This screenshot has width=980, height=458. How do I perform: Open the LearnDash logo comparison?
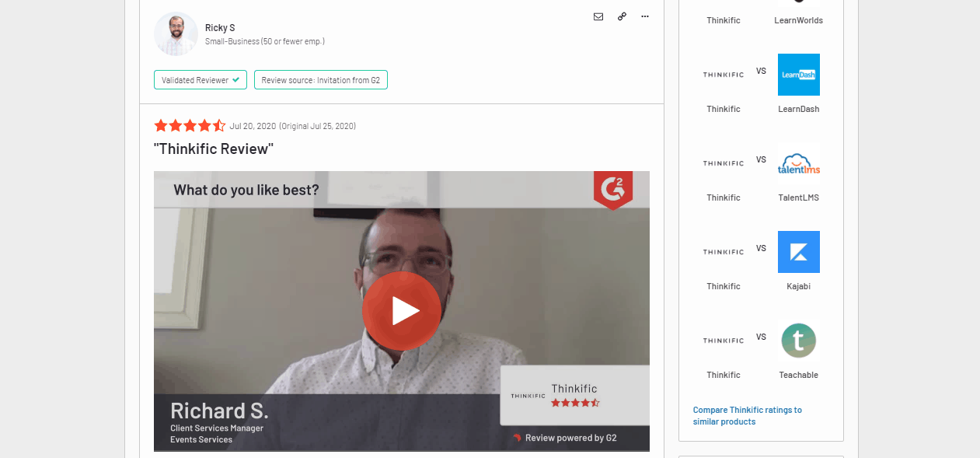click(x=799, y=75)
